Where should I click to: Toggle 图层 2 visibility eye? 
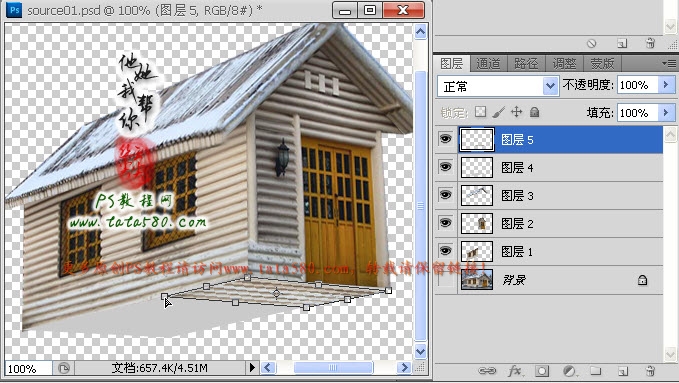[446, 223]
